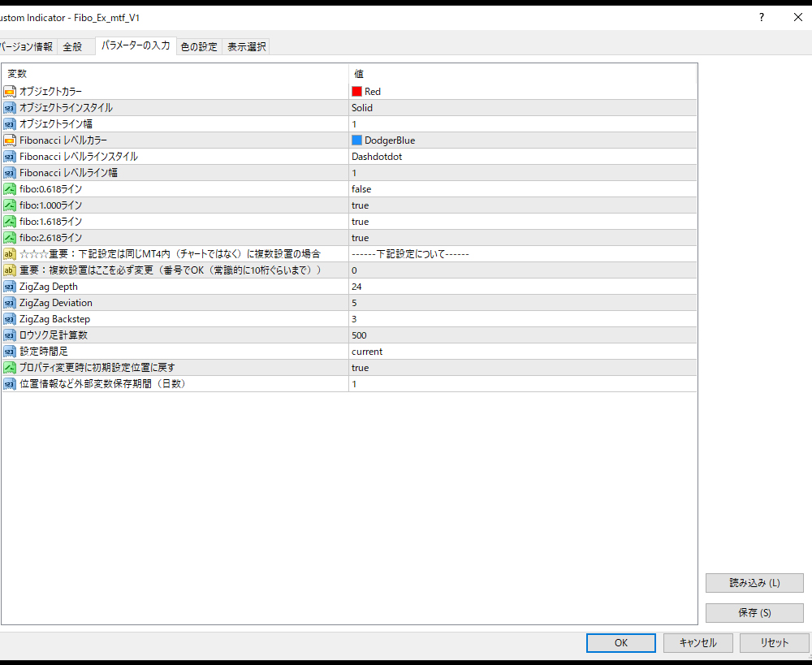Screen dimensions: 812x665
Task: Open the Red color value dropdown
Action: 522,92
